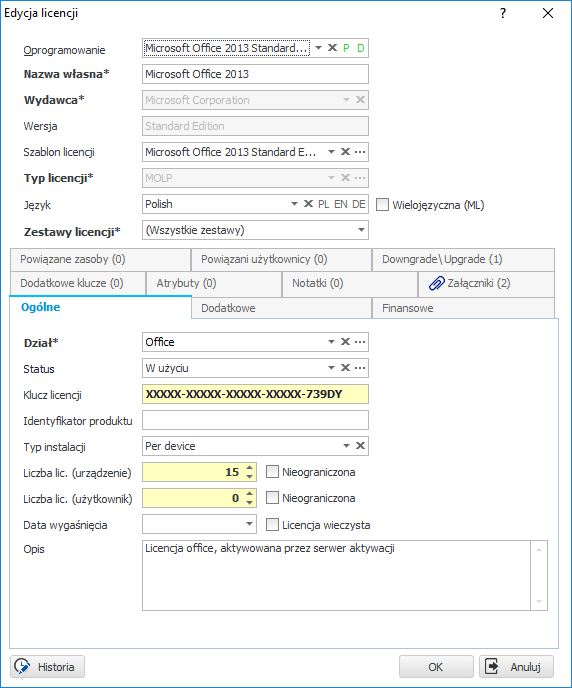Viewport: 572px width, 688px height.
Task: Clear the Szablon licencji selection
Action: pos(345,152)
